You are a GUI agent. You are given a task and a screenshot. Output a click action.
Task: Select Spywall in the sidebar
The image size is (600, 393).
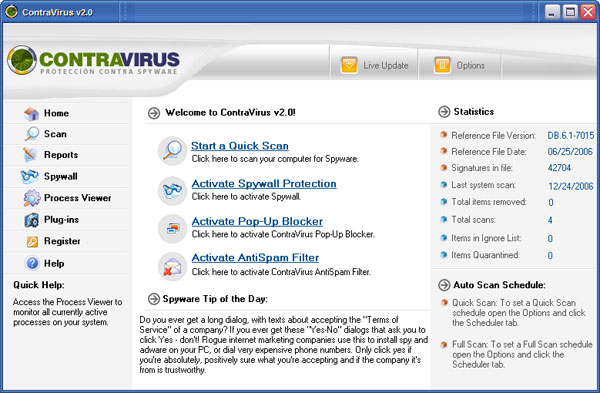60,176
